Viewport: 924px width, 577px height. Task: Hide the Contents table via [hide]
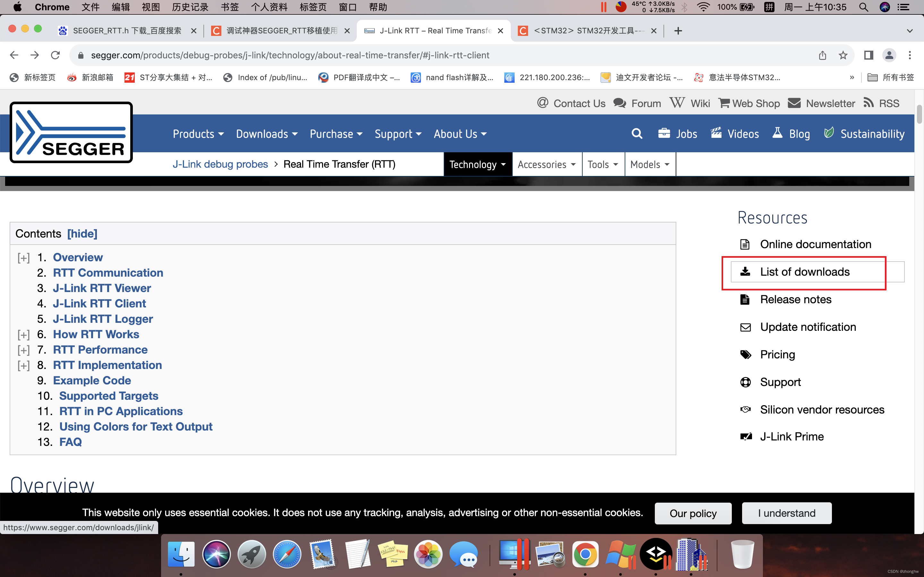point(82,234)
